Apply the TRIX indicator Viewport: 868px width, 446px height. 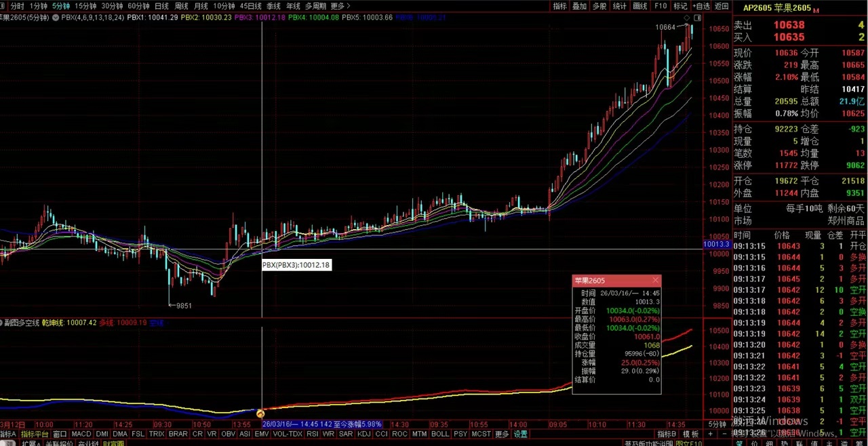157,434
